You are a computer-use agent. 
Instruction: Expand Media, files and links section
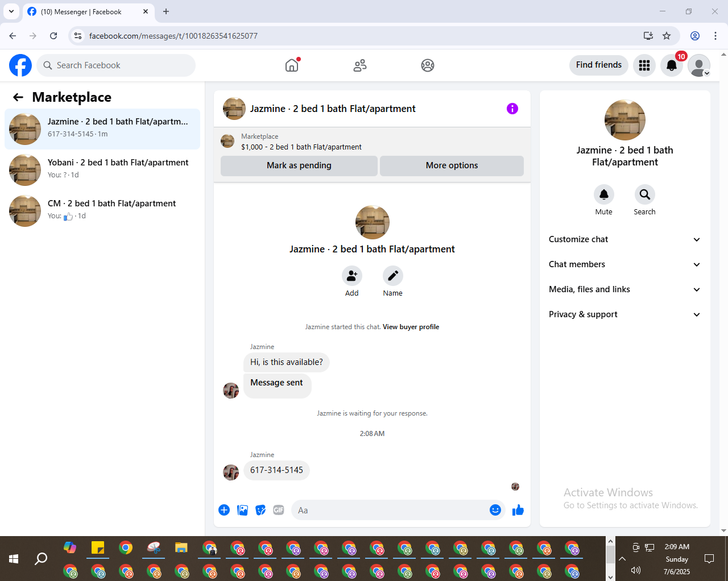[624, 289]
